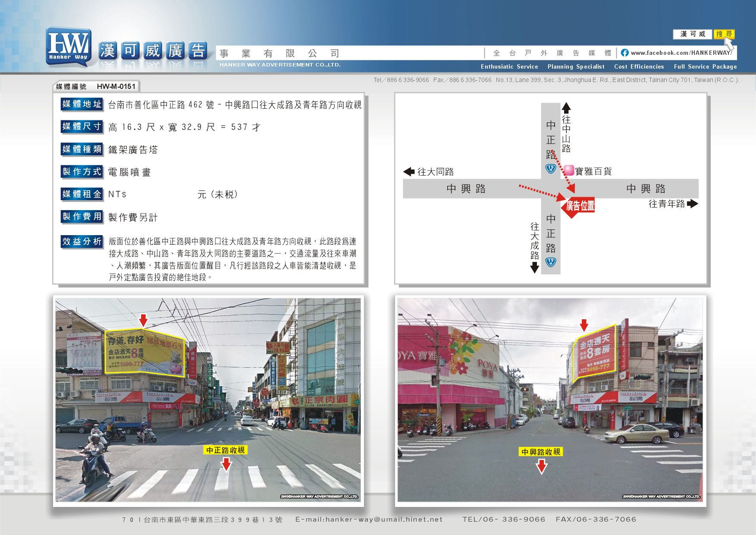Open www.facebook.com/HANKERWAY link
The height and width of the screenshot is (535, 756).
681,53
